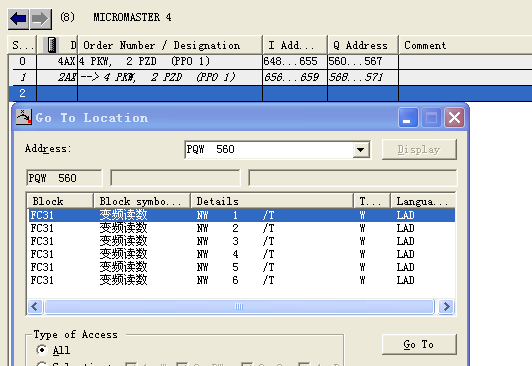The width and height of the screenshot is (532, 366).
Task: Select the All radio button
Action: (x=42, y=350)
